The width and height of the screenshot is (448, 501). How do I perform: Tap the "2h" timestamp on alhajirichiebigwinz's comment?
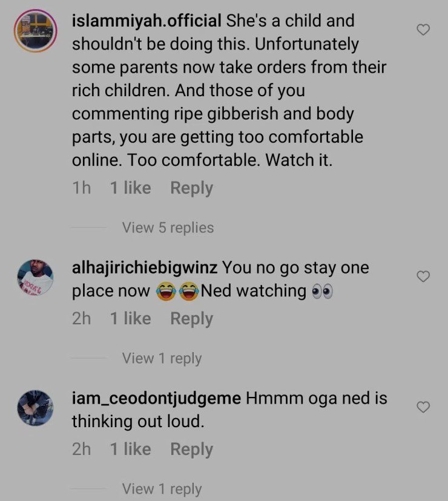click(81, 319)
